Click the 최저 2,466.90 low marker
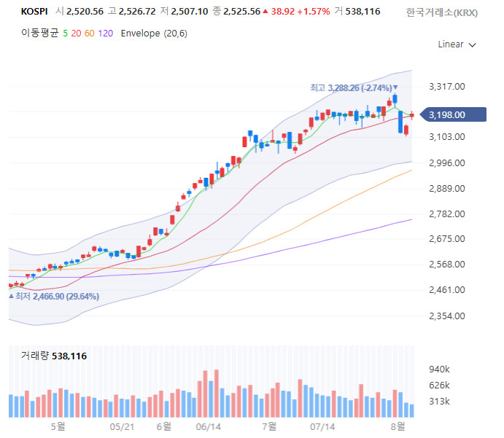The height and width of the screenshot is (438, 504). pos(55,297)
